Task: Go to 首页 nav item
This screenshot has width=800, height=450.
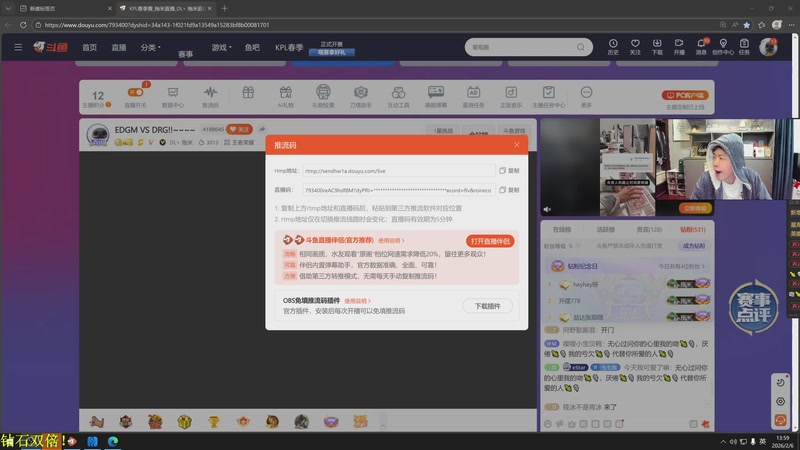Action: 89,47
